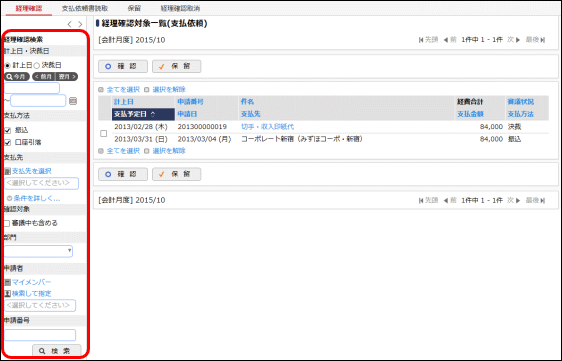Click lower 選択を解除 link
Viewport: 562px width, 361px height.
coord(169,151)
